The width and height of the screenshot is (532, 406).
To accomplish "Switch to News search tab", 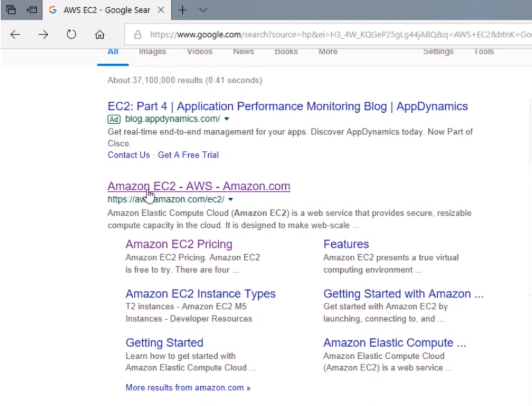I will pos(243,52).
